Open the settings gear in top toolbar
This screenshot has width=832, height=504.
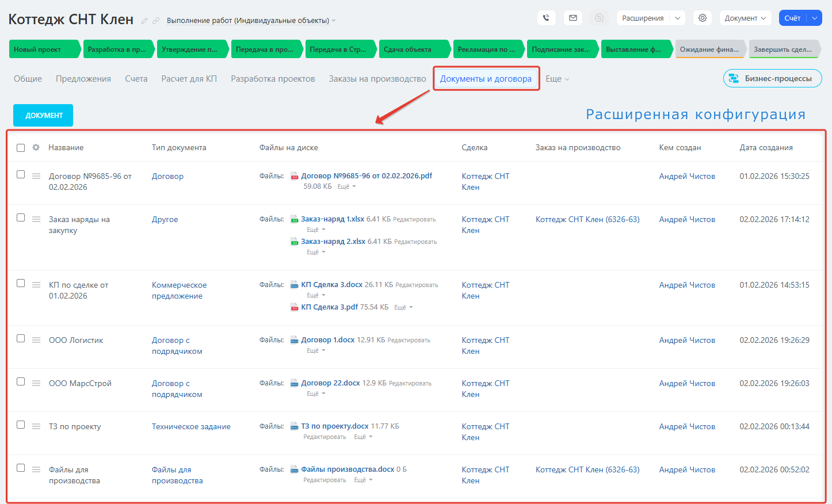point(703,18)
